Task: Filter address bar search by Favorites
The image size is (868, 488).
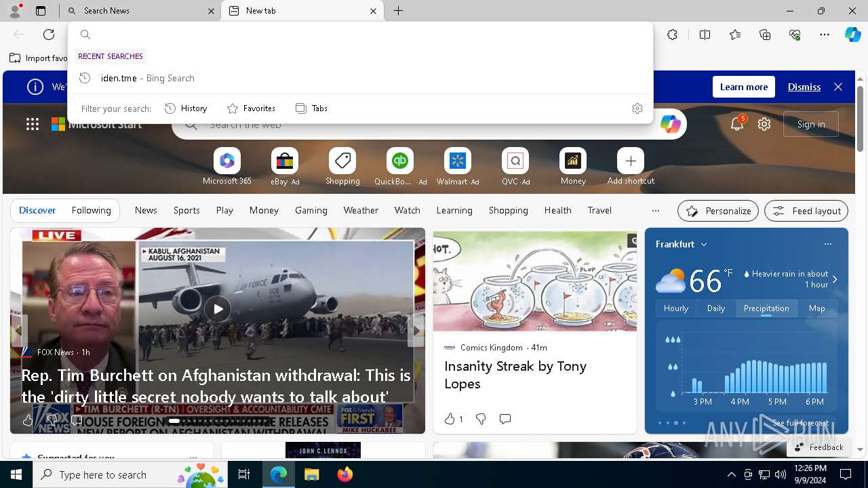Action: click(251, 108)
